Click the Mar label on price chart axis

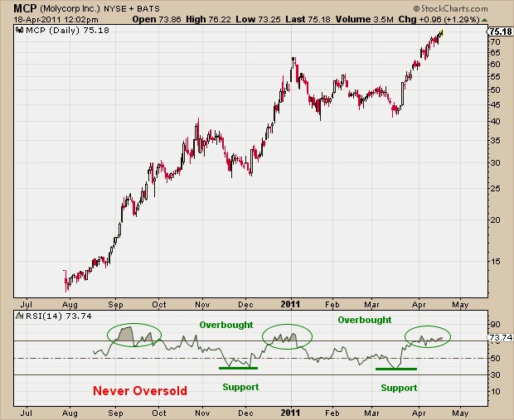point(371,305)
